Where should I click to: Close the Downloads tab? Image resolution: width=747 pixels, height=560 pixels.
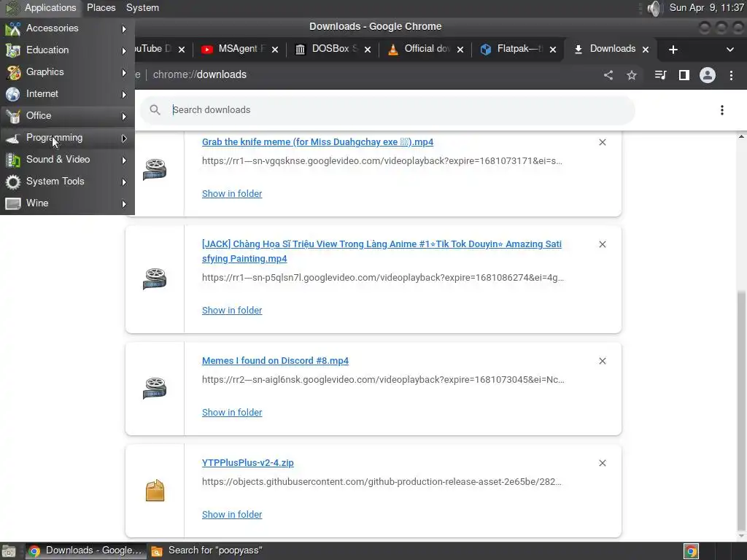pyautogui.click(x=646, y=50)
